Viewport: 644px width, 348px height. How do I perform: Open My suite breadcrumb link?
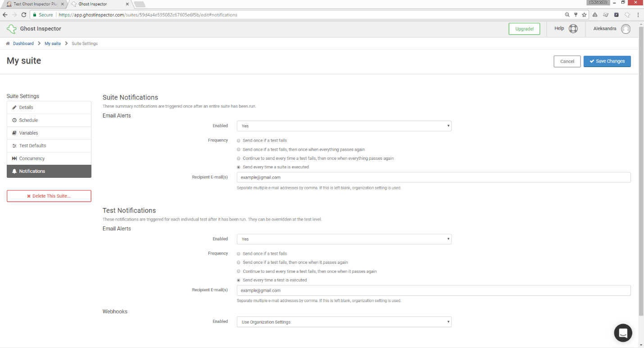53,44
